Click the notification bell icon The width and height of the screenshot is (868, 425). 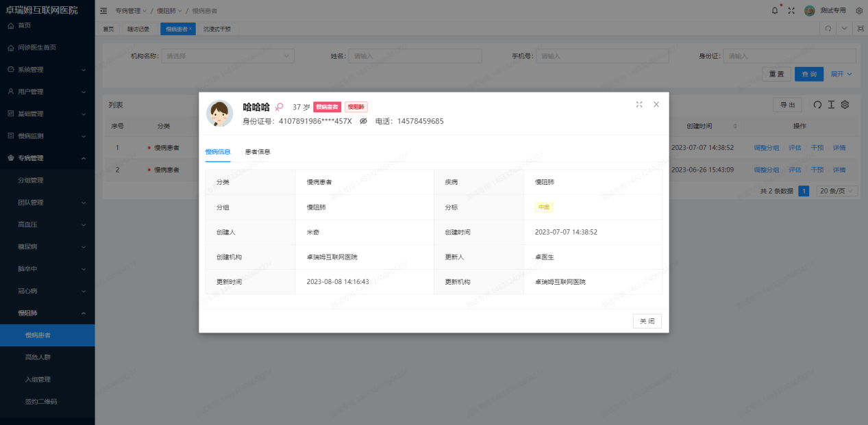[x=774, y=10]
